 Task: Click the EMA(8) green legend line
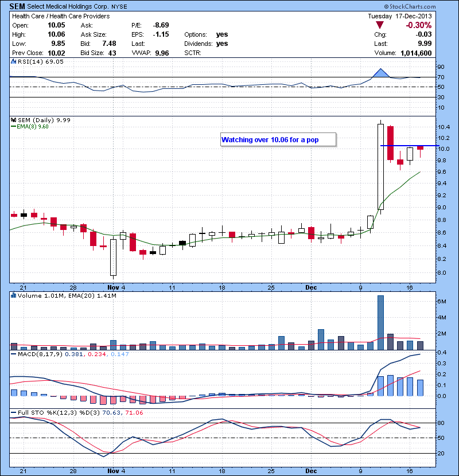tap(13, 127)
